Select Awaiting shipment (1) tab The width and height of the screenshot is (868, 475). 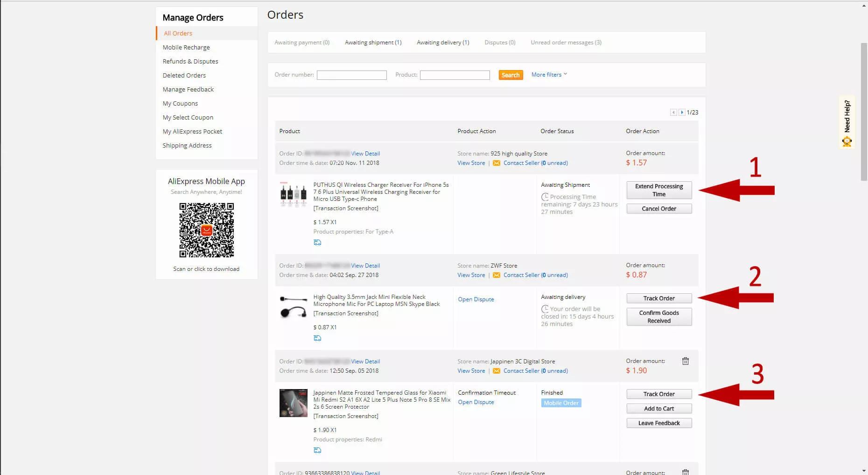pos(373,43)
